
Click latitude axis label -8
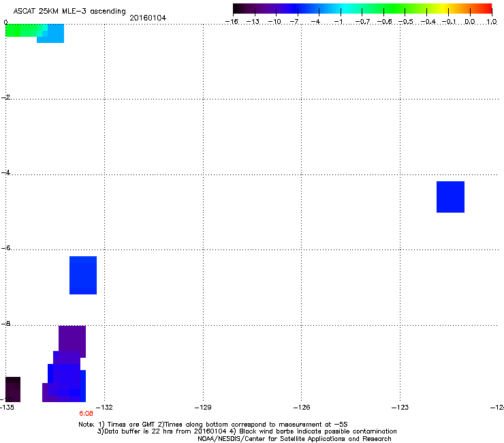point(5,324)
